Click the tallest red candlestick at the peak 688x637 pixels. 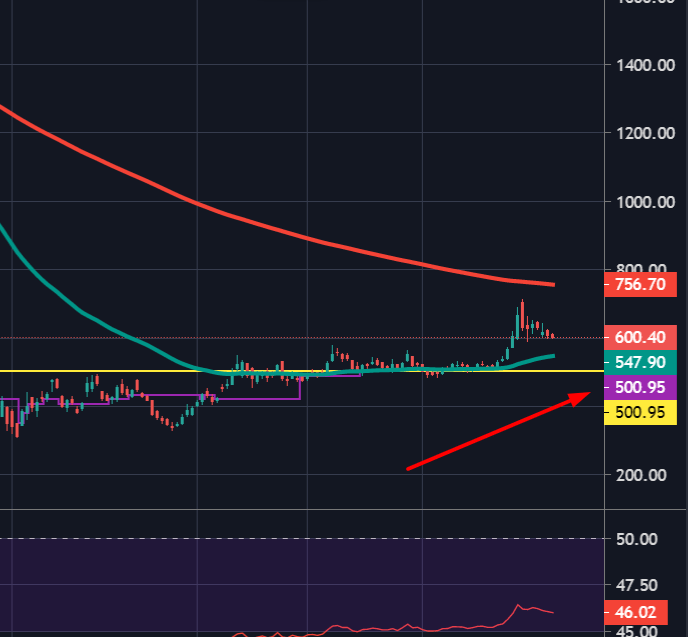click(x=522, y=314)
